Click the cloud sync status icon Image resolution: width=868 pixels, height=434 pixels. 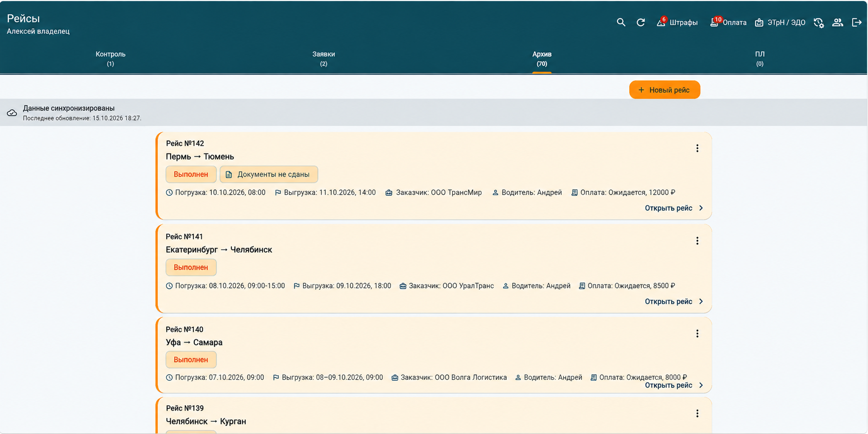(x=12, y=113)
